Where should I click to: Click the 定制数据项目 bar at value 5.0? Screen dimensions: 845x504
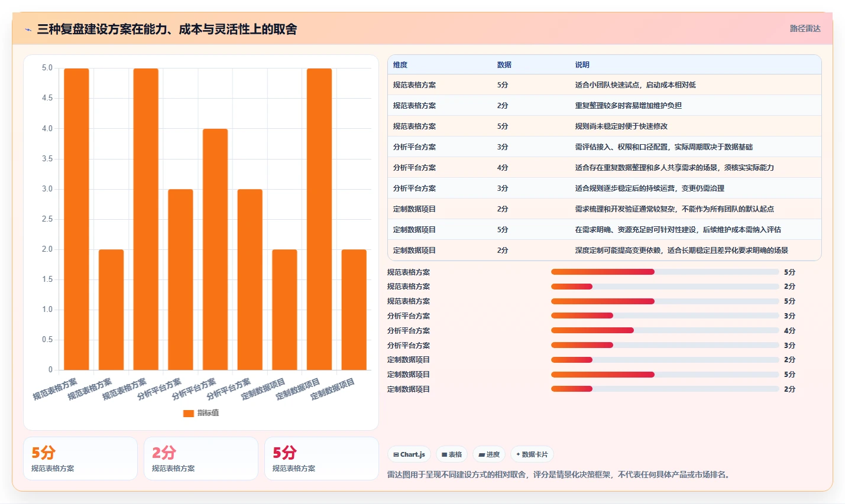pyautogui.click(x=319, y=219)
